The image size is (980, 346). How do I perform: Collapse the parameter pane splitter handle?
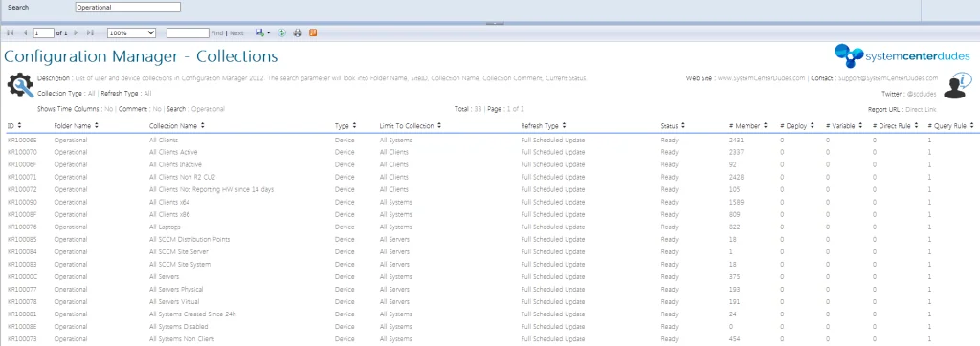click(x=495, y=23)
